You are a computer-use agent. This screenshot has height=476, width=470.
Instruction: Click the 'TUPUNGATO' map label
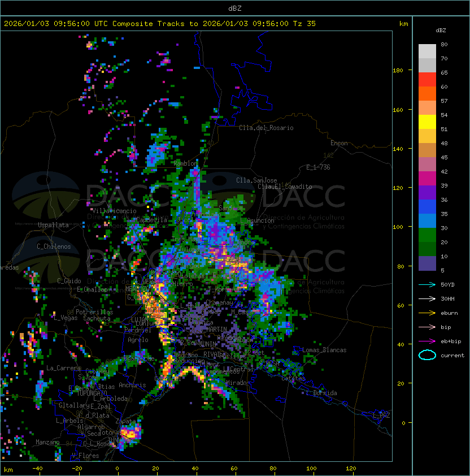point(92,393)
